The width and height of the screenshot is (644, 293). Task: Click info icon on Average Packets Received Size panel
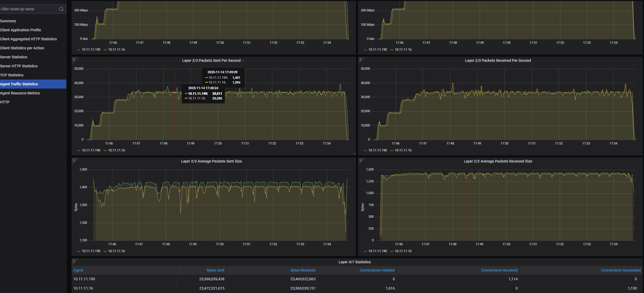pos(360,160)
